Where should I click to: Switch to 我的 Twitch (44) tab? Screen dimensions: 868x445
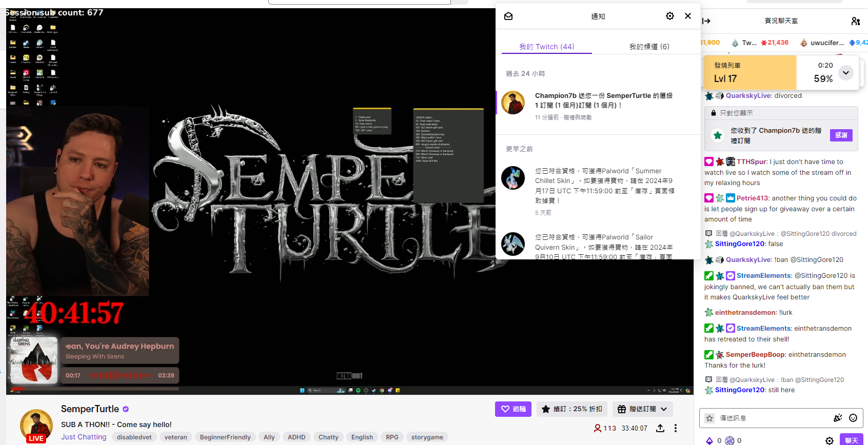pos(546,47)
